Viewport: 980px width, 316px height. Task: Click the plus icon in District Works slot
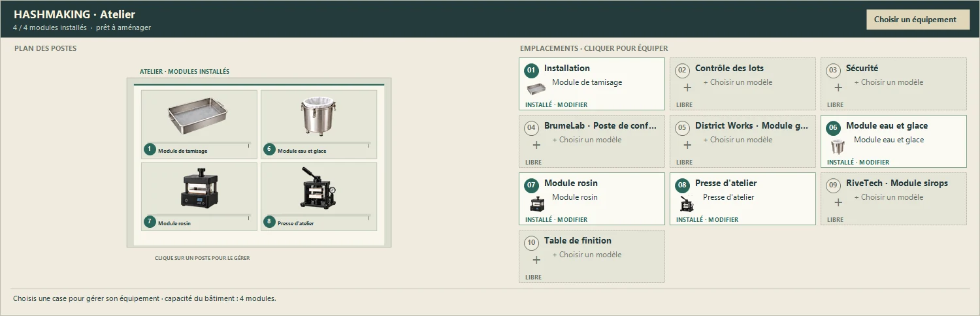pos(687,145)
